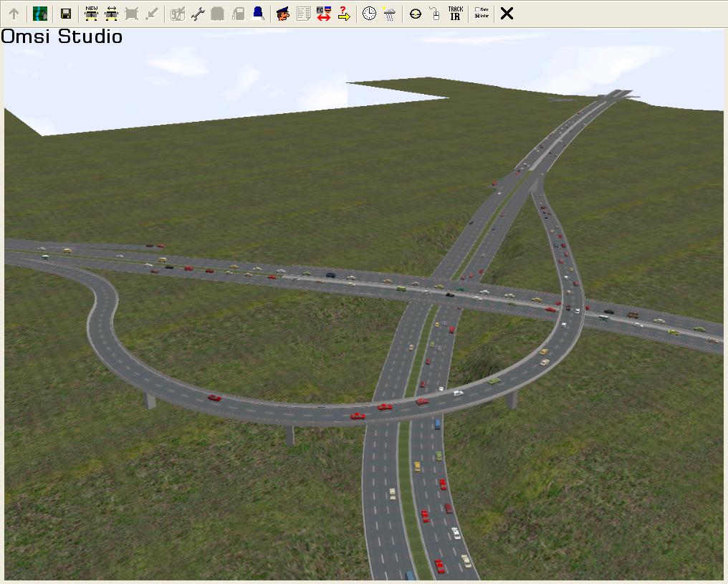
Task: Open the map with the green-blue map icon
Action: tap(40, 14)
